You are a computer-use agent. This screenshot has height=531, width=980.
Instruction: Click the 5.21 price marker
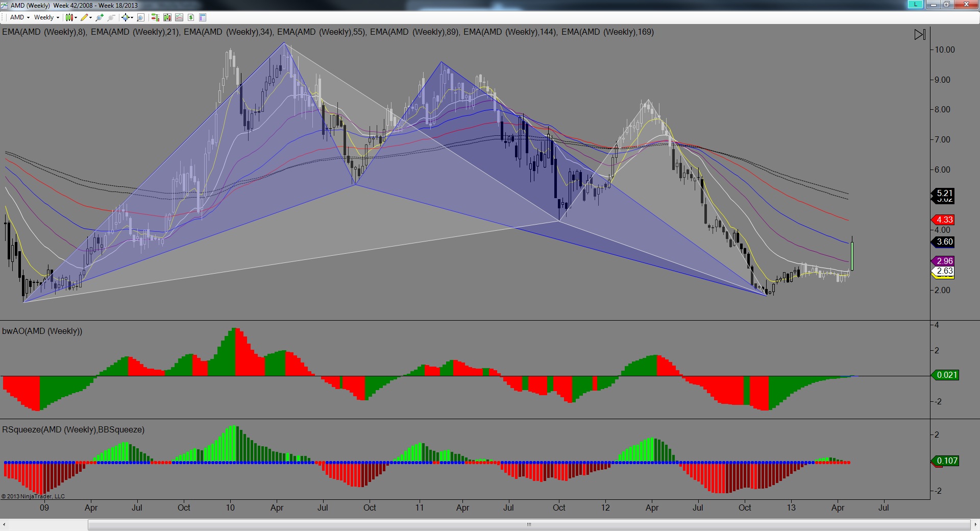pyautogui.click(x=944, y=194)
